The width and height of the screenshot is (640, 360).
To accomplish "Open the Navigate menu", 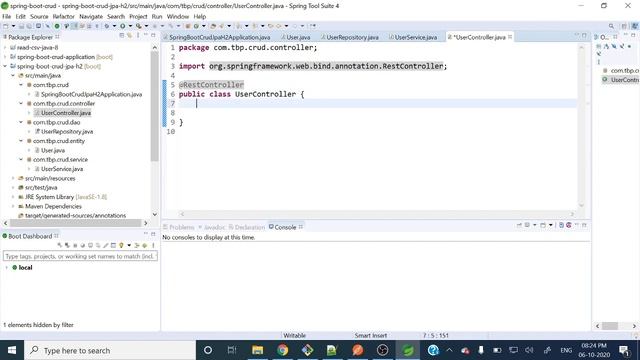I will point(91,16).
